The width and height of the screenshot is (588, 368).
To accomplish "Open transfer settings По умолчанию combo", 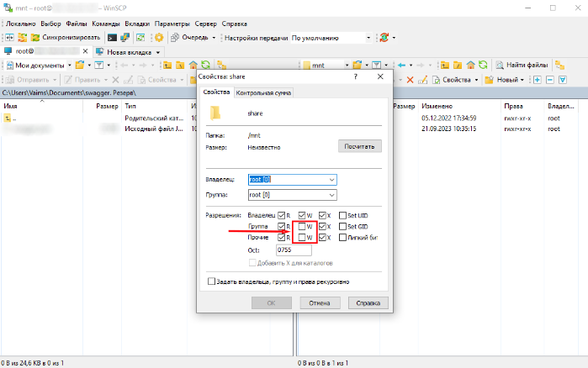I will pos(331,38).
